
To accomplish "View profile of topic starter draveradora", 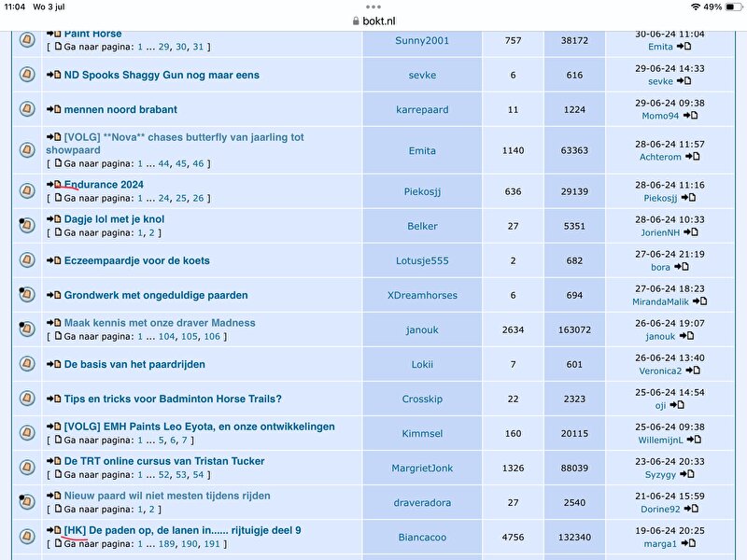I will pyautogui.click(x=422, y=502).
